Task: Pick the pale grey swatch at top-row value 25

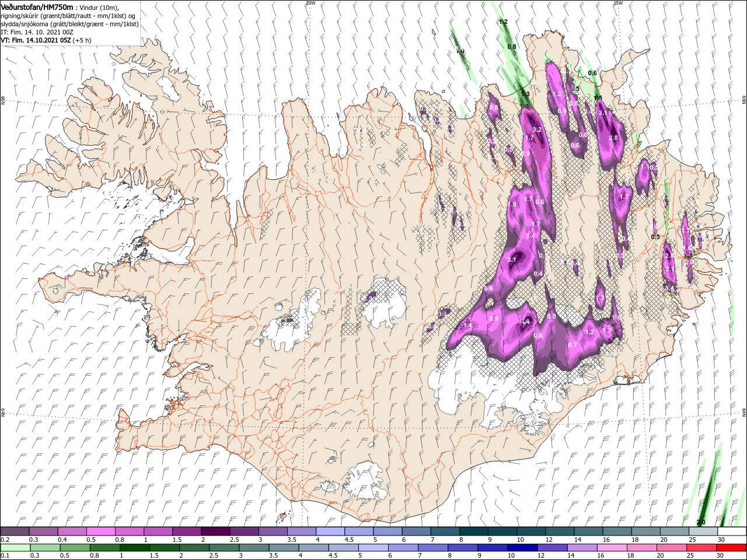Action: (x=704, y=531)
